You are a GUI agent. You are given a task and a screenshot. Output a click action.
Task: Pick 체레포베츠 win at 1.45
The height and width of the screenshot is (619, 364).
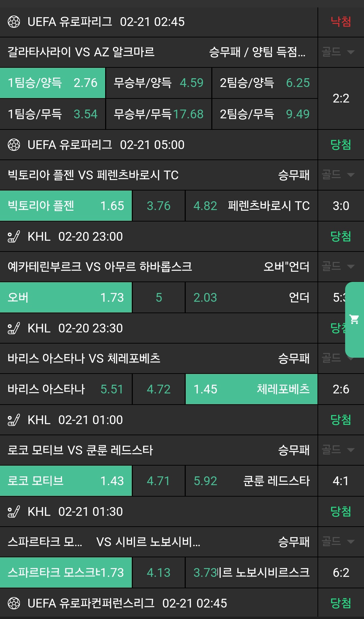tap(251, 389)
